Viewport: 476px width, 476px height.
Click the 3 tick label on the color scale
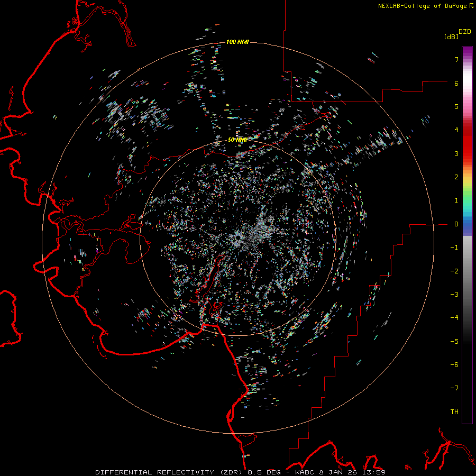point(456,153)
